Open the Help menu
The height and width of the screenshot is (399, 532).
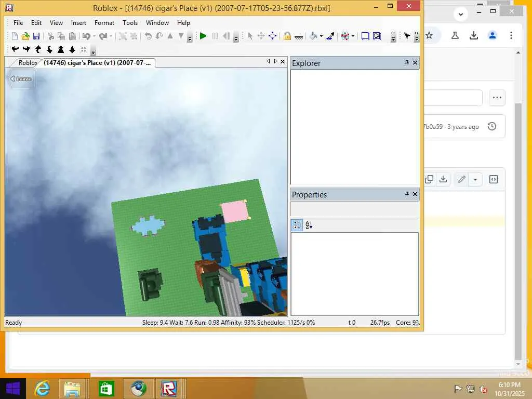pyautogui.click(x=183, y=23)
